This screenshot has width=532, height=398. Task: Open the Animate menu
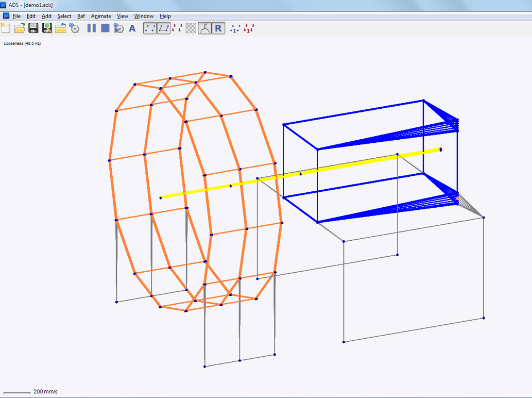tap(101, 16)
